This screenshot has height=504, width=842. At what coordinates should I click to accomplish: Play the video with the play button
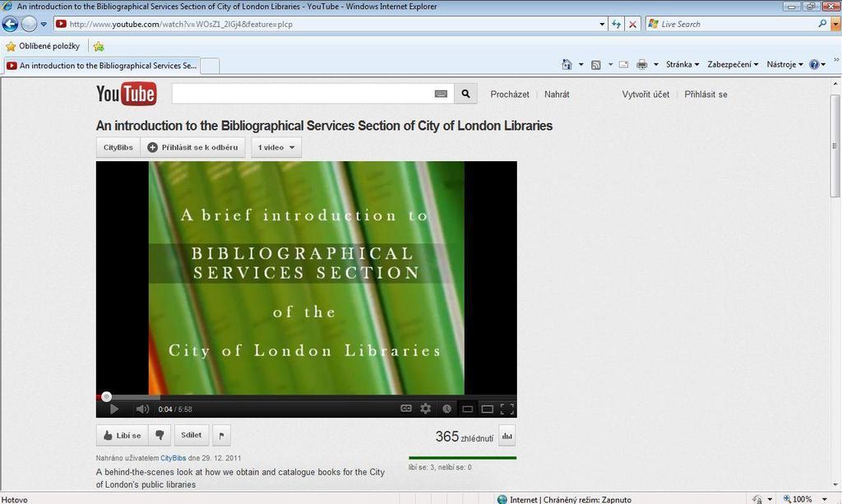(113, 409)
